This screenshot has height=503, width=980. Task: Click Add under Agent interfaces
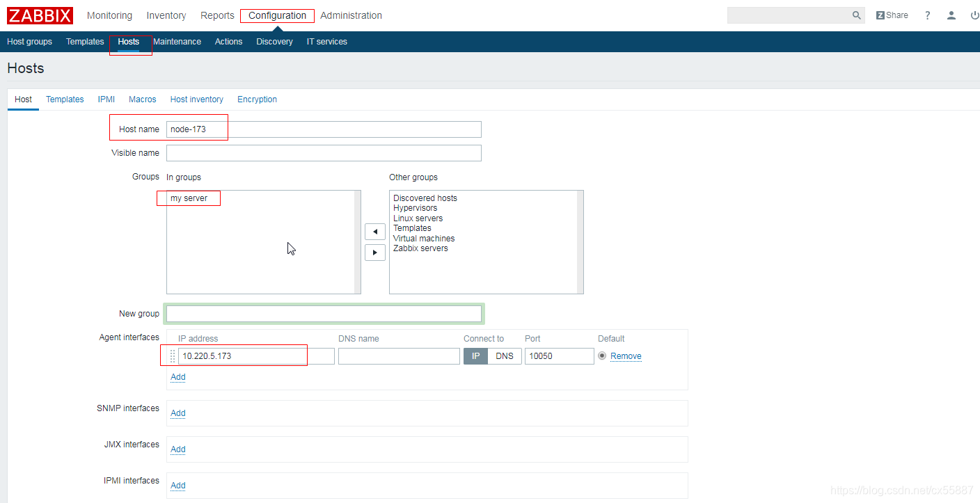tap(178, 377)
